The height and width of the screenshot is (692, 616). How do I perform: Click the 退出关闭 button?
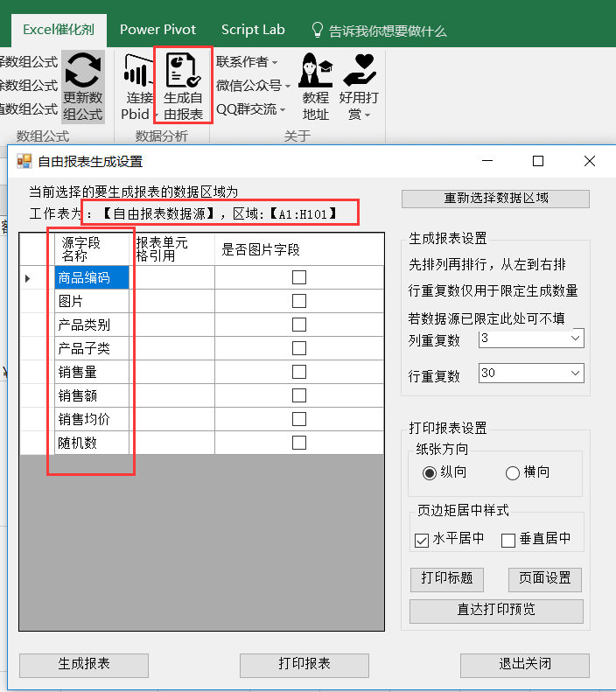click(x=525, y=665)
